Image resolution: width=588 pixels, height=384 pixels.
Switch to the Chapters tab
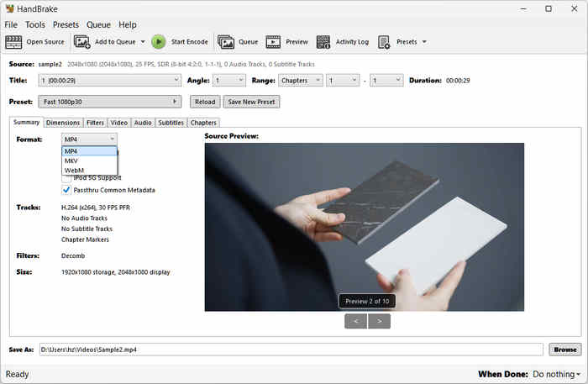[203, 123]
